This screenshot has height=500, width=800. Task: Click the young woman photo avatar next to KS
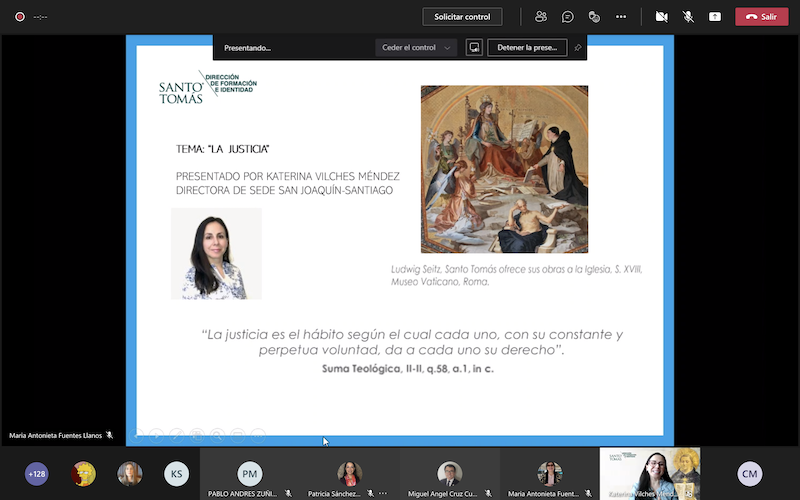[x=130, y=474]
